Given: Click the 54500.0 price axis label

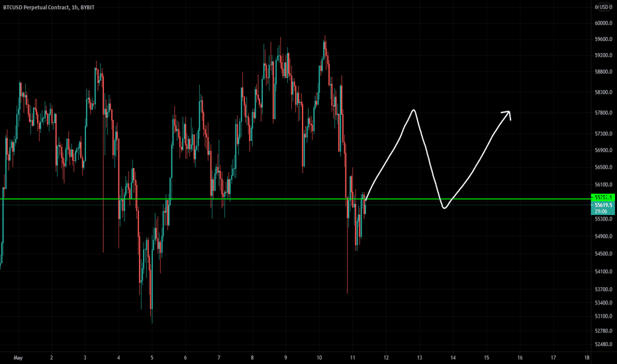Looking at the screenshot, I should 603,254.
